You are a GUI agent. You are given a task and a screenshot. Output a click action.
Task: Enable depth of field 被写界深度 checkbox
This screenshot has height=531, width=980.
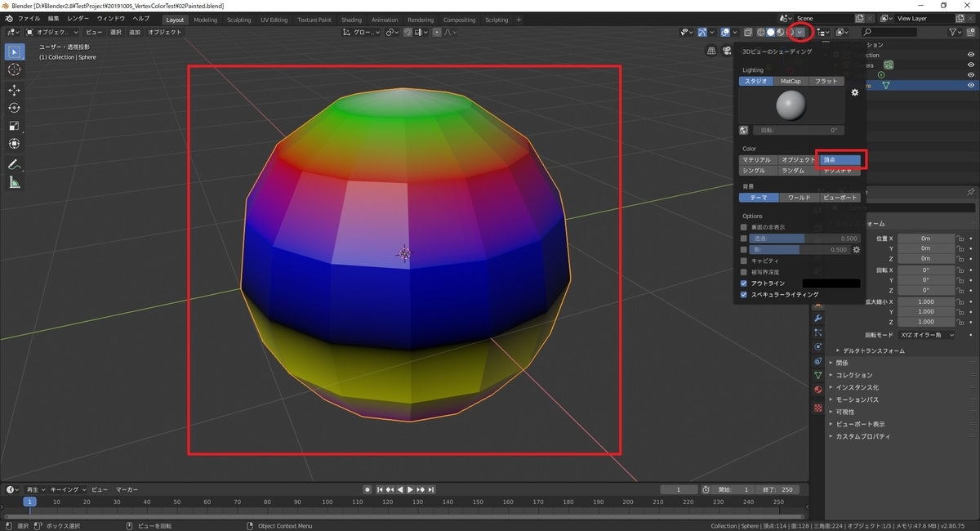pos(744,272)
